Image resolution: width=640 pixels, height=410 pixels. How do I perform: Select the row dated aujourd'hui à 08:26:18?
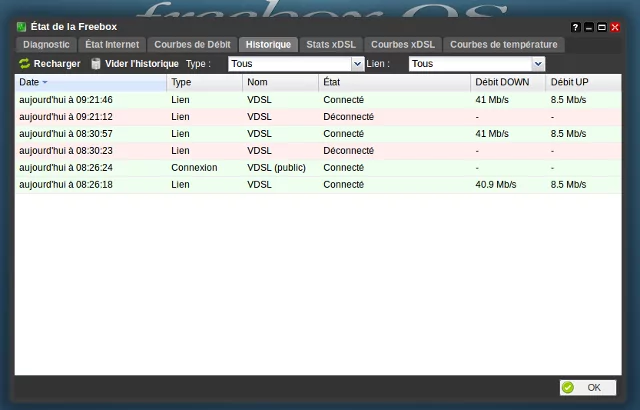(x=318, y=185)
